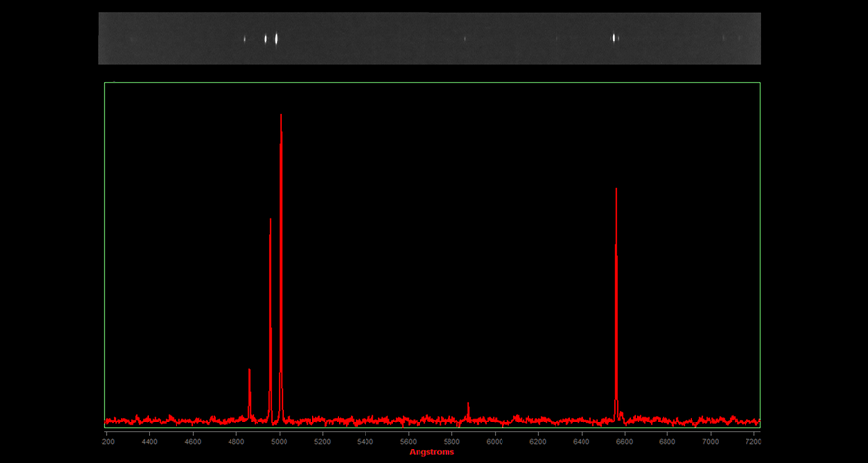
Task: Select the 5600 axis tick label
Action: [408, 441]
